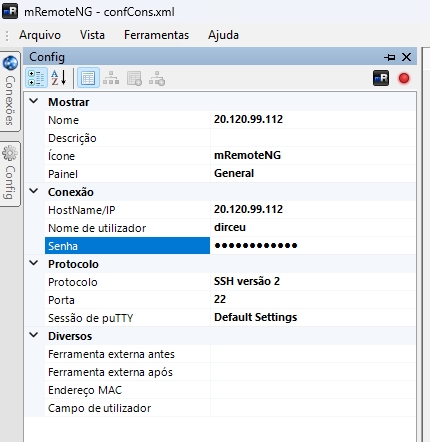Screen dimensions: 430x442
Task: Collapse the Mostrar section
Action: pyautogui.click(x=34, y=101)
